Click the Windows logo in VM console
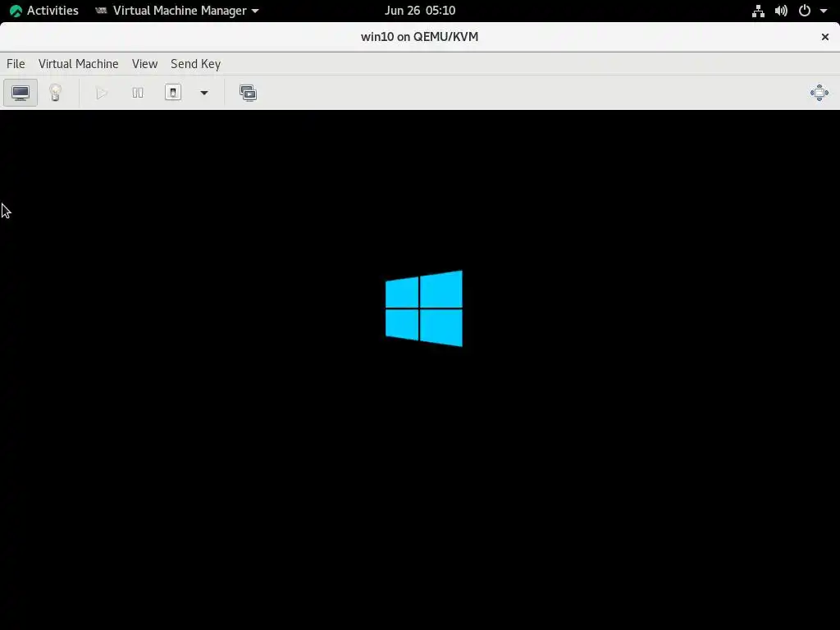Viewport: 840px width, 630px height. pyautogui.click(x=424, y=308)
